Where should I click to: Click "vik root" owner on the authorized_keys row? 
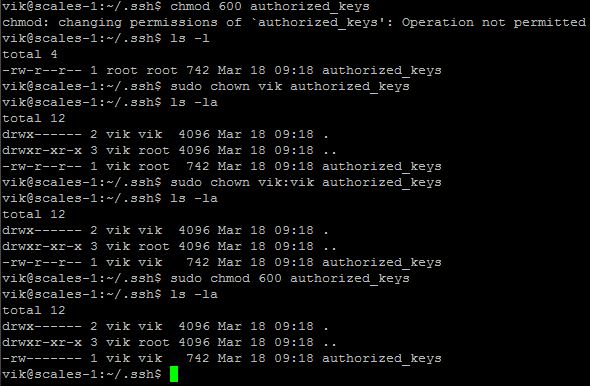[138, 166]
